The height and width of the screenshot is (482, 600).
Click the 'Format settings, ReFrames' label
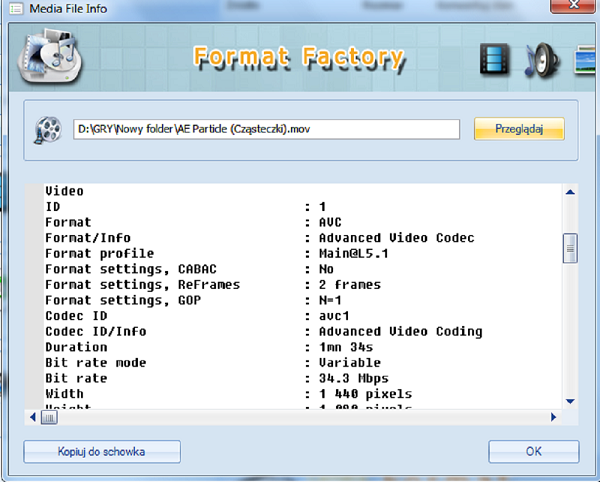pos(142,285)
